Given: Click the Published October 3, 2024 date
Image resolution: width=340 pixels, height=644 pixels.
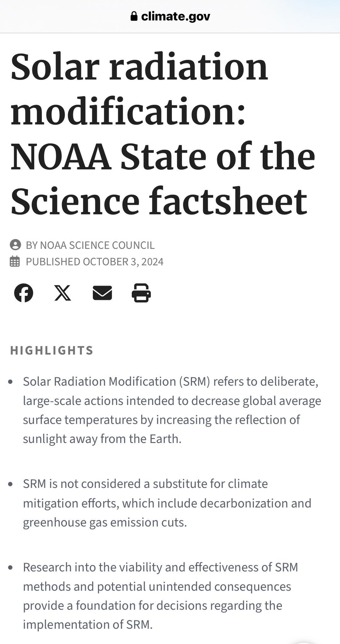Looking at the screenshot, I should pyautogui.click(x=94, y=262).
